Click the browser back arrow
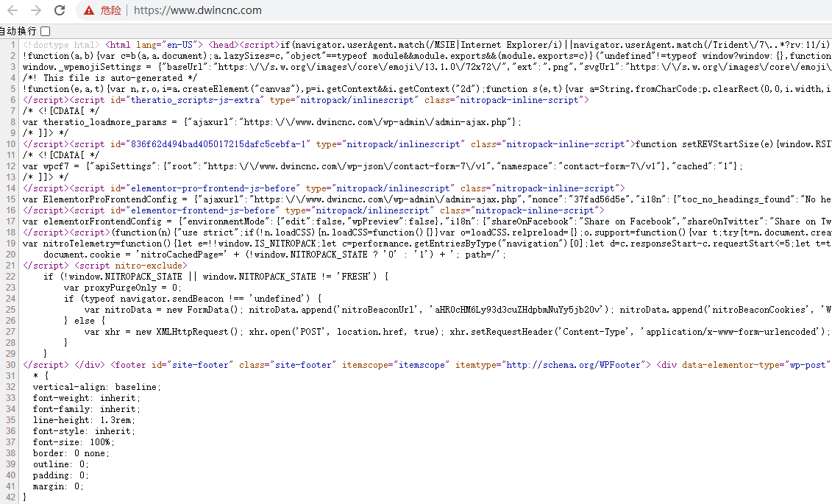The width and height of the screenshot is (832, 504). click(x=13, y=10)
